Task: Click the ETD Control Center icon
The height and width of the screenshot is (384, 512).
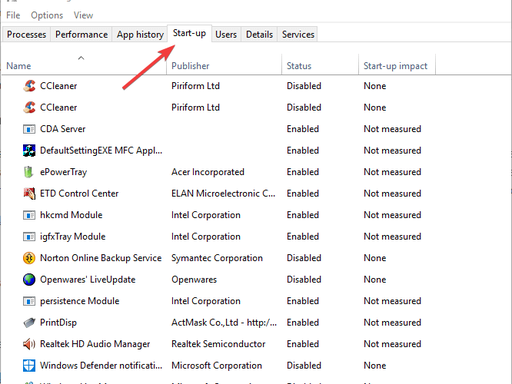Action: [29, 193]
